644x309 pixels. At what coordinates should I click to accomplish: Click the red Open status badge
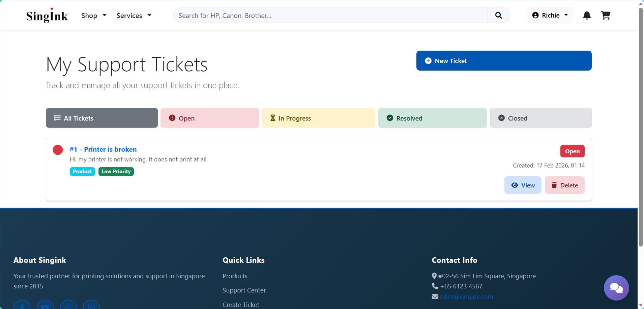[x=572, y=151]
